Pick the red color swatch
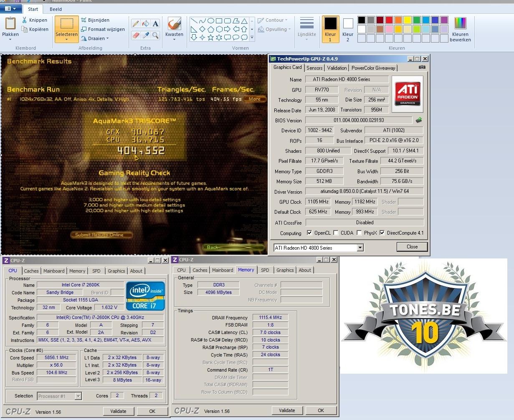This screenshot has width=514, height=420. [389, 20]
